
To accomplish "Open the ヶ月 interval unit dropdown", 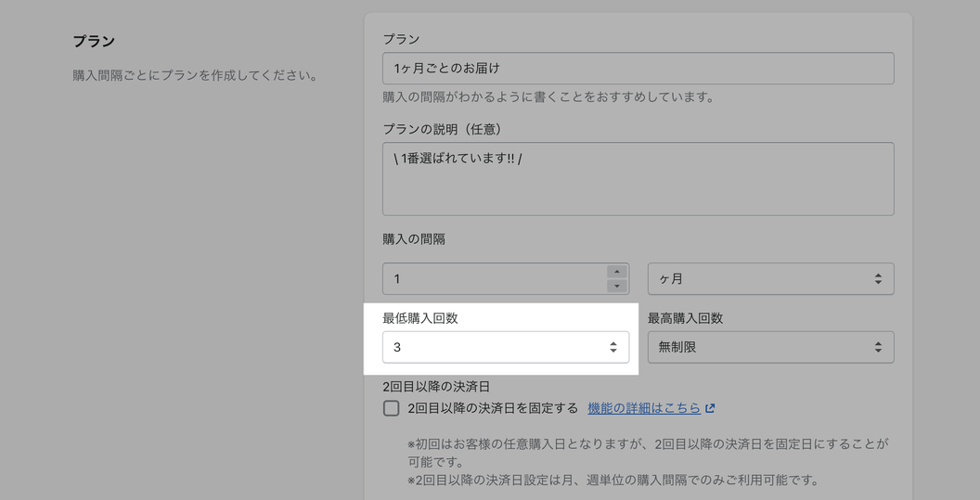I will tap(770, 279).
